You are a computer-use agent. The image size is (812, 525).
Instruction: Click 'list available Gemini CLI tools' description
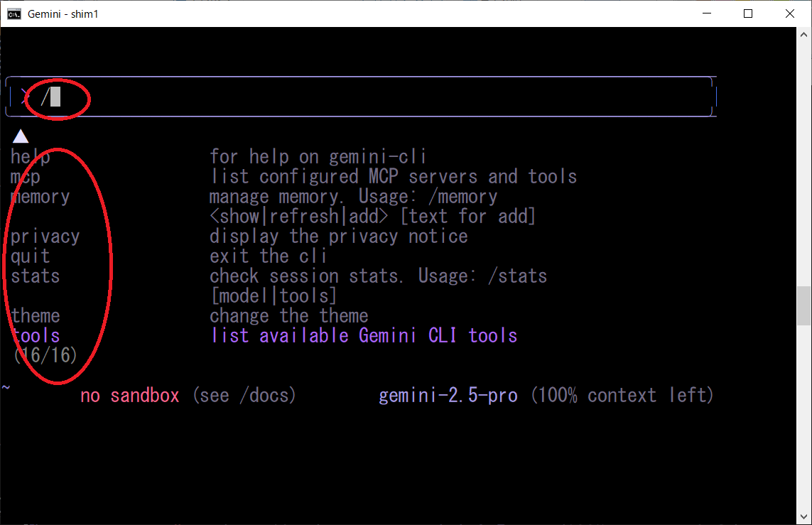(364, 335)
